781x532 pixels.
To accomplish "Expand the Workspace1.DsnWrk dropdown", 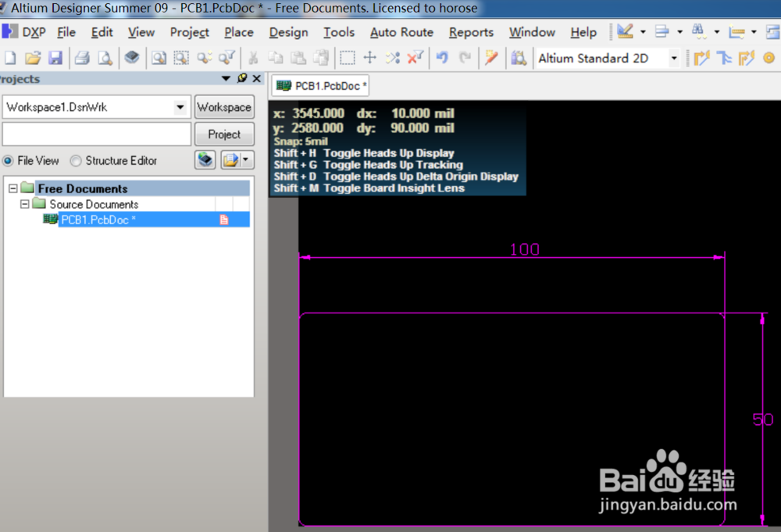I will [180, 107].
